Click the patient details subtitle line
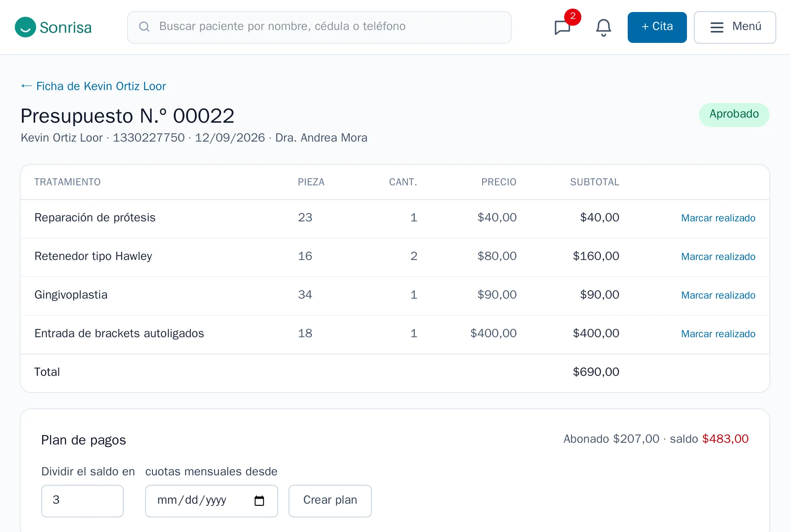This screenshot has height=532, width=790. (194, 138)
